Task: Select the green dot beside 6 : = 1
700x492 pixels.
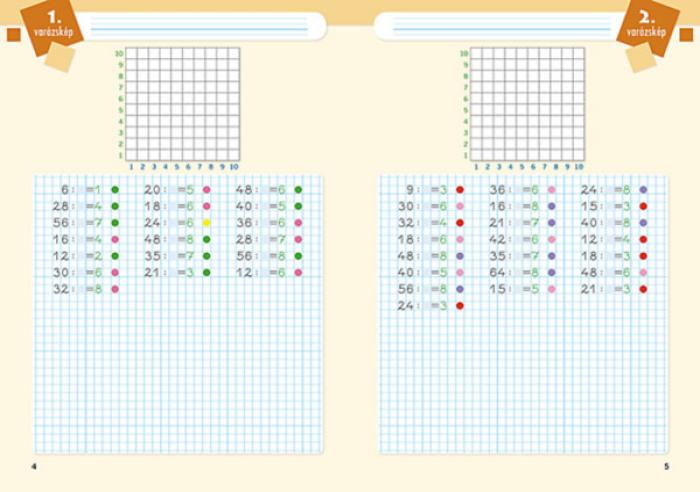Action: click(x=115, y=190)
